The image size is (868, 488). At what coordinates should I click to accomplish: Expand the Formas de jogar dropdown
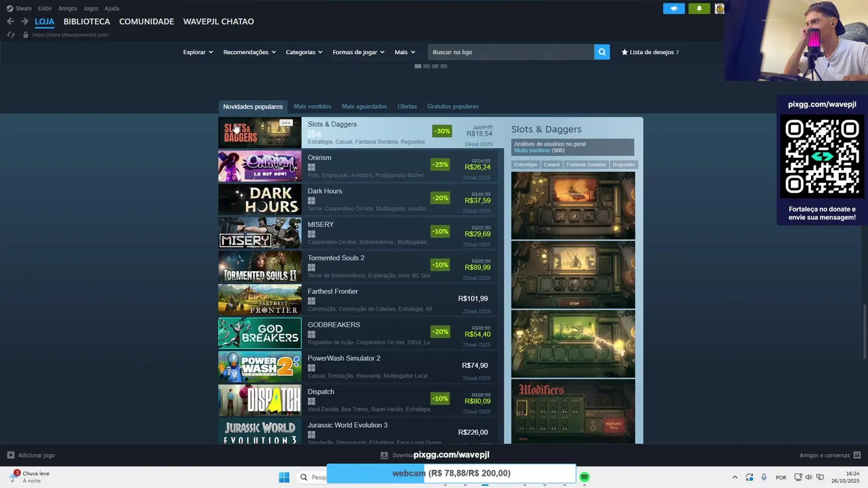coord(358,52)
